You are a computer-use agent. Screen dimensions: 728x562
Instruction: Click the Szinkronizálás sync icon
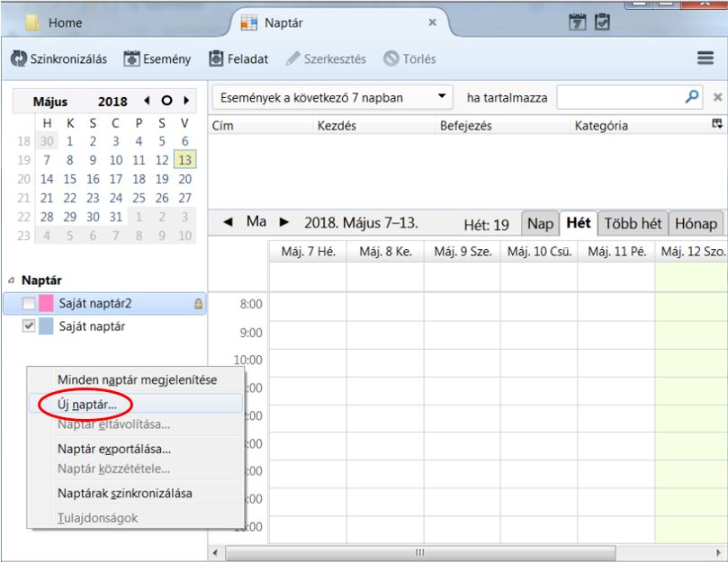[18, 59]
